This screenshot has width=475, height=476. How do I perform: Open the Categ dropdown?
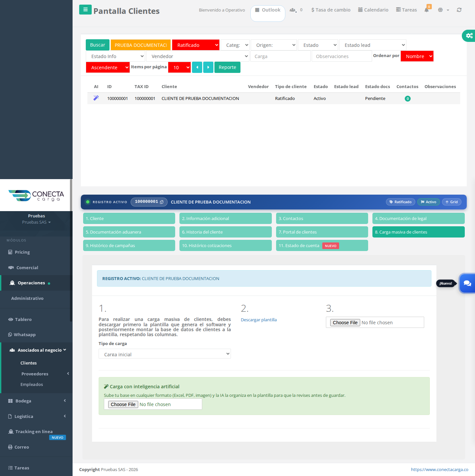(x=235, y=45)
